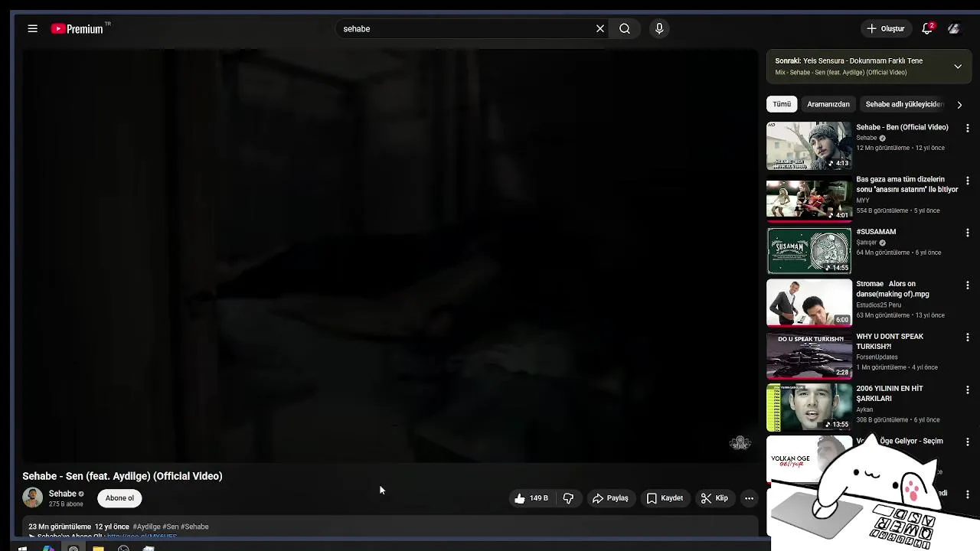
Task: Click the #Sehabe hashtag in description
Action: click(x=195, y=527)
